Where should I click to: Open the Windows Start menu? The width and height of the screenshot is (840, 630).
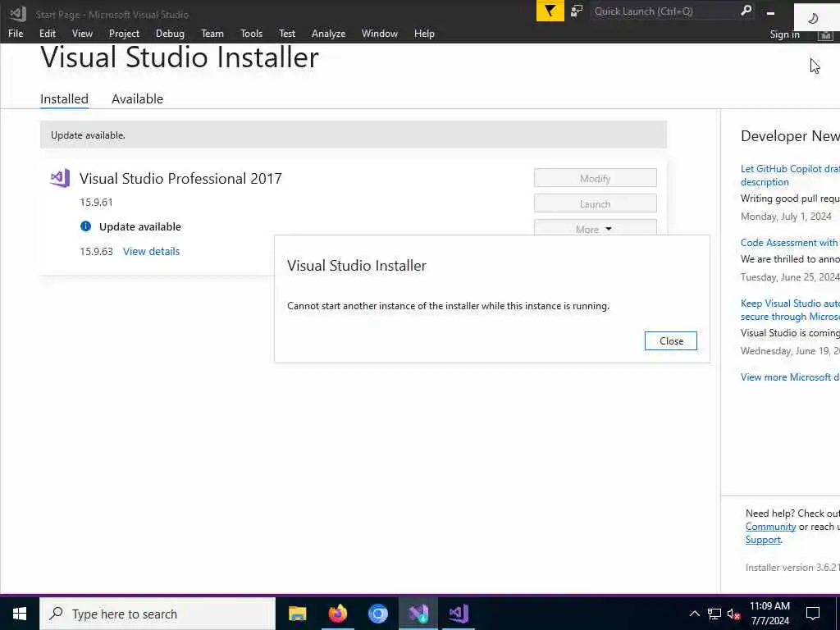coord(20,614)
